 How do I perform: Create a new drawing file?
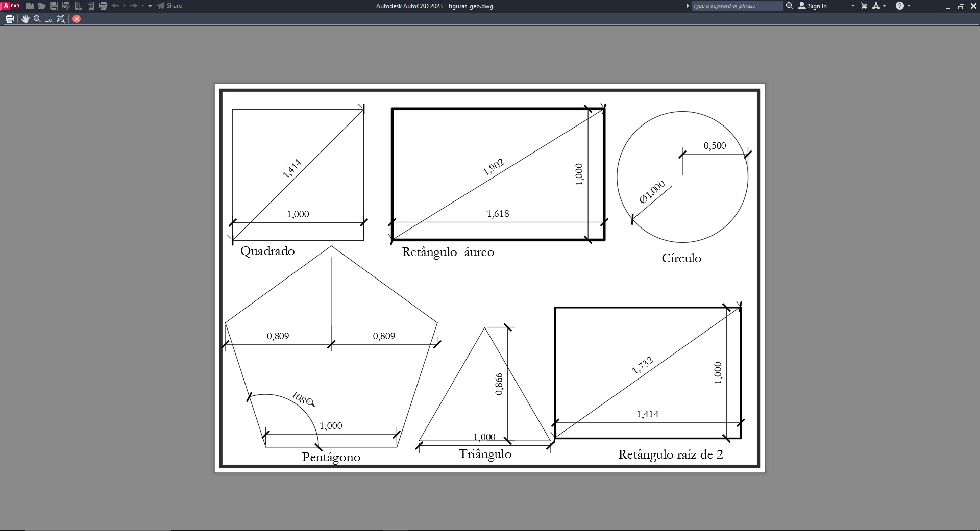click(x=30, y=6)
